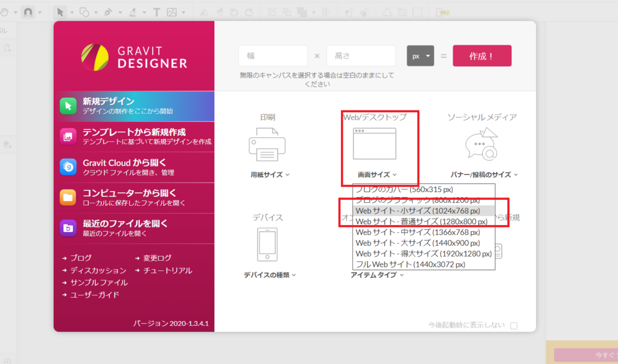The width and height of the screenshot is (618, 364).
Task: Expand the バナー/投稿のサイズ dropdown
Action: pyautogui.click(x=484, y=174)
